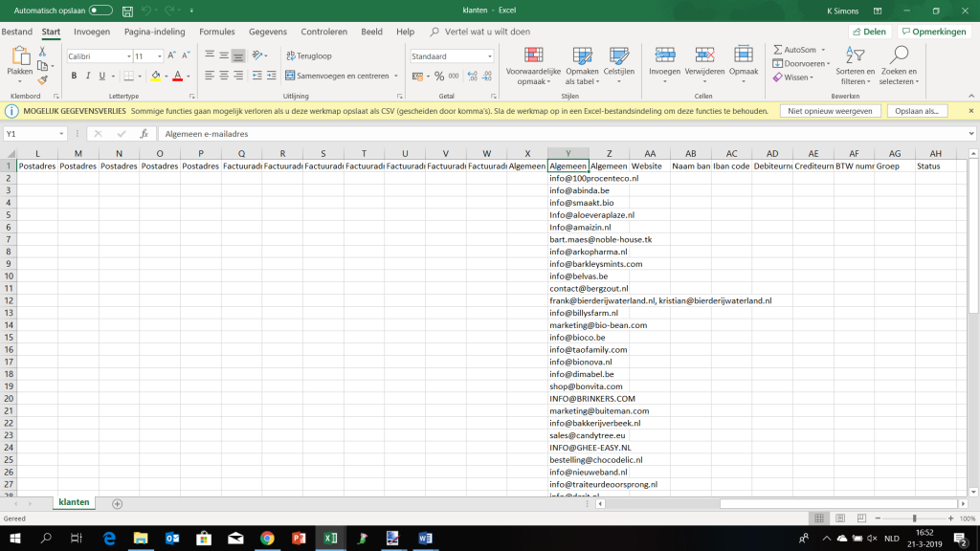This screenshot has height=551, width=980.
Task: Select the Format Painter brush icon
Action: [43, 80]
